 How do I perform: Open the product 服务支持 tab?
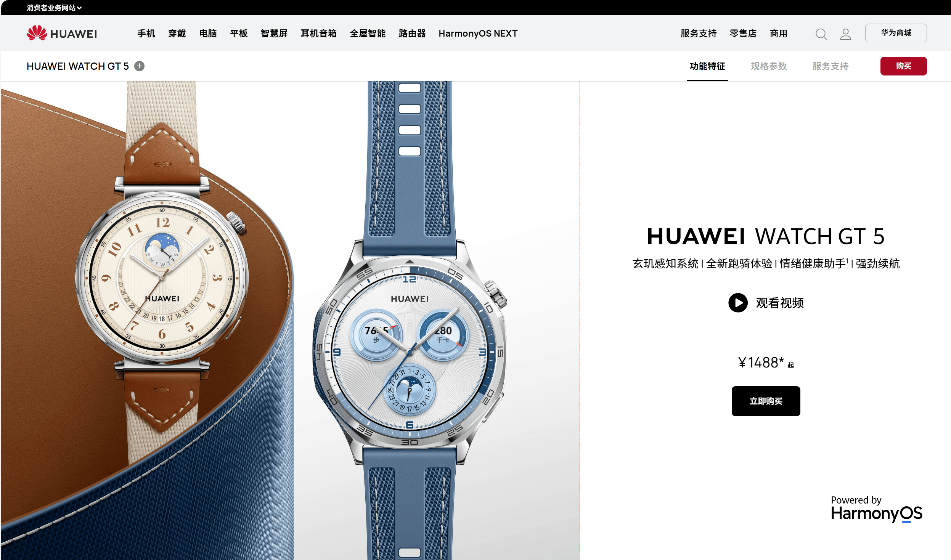click(x=831, y=66)
